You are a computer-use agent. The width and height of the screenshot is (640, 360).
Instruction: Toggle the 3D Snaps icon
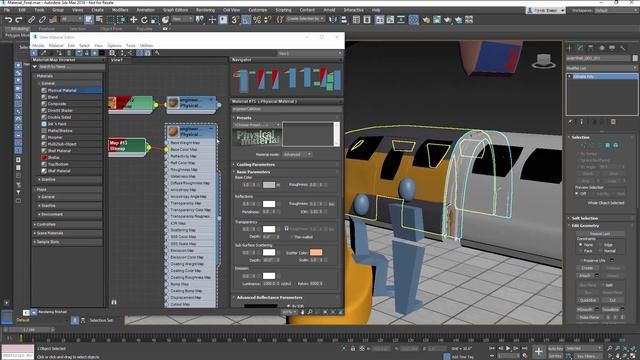235,20
